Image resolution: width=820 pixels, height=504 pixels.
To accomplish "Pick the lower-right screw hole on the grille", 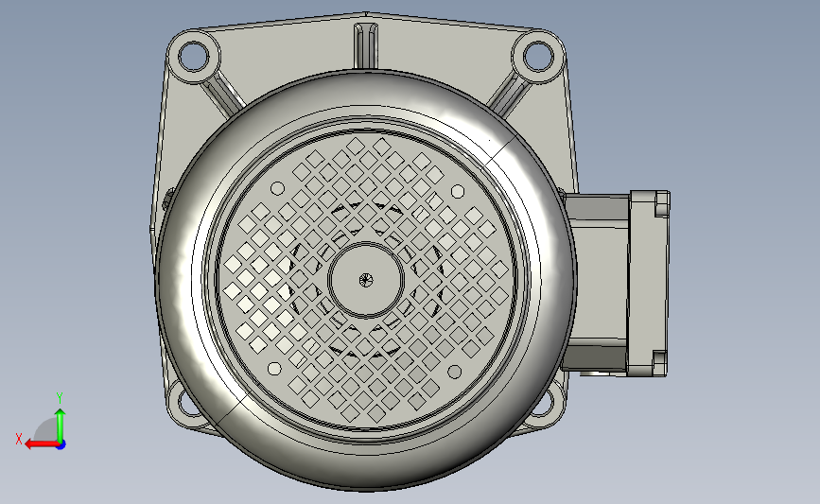I will pos(454,372).
